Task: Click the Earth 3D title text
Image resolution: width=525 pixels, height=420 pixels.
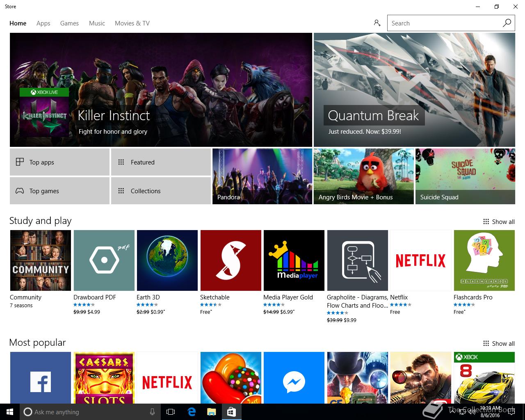Action: (148, 297)
